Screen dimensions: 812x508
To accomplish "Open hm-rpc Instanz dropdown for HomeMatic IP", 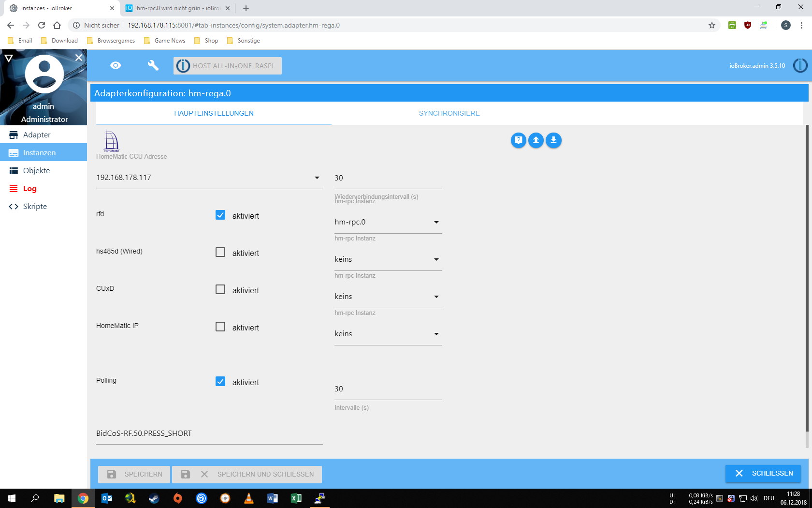I will [x=388, y=334].
